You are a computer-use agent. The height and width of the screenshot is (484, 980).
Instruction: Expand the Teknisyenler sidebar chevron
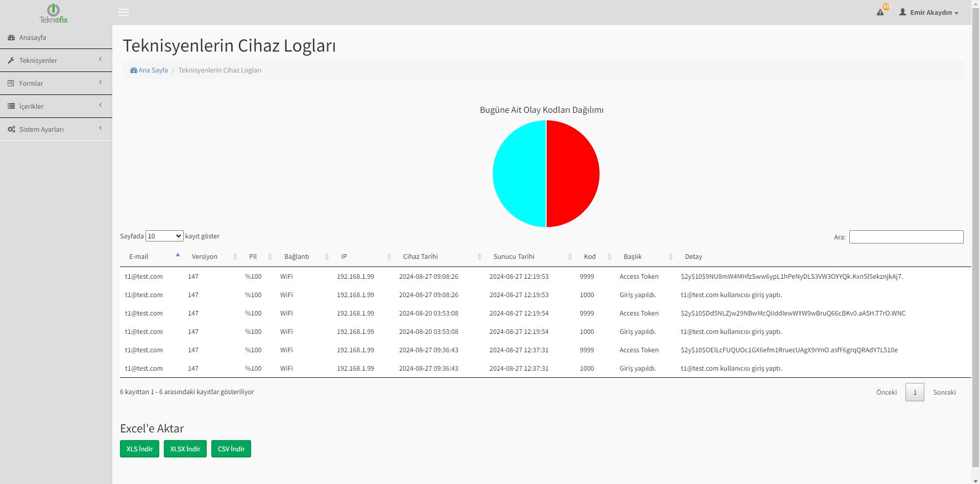pos(101,60)
